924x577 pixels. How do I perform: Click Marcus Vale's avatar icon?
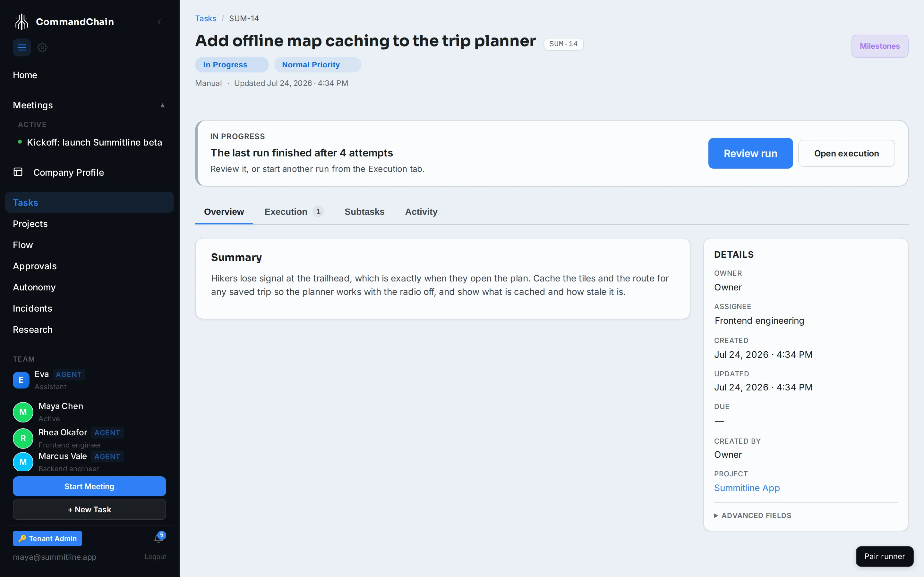click(23, 462)
